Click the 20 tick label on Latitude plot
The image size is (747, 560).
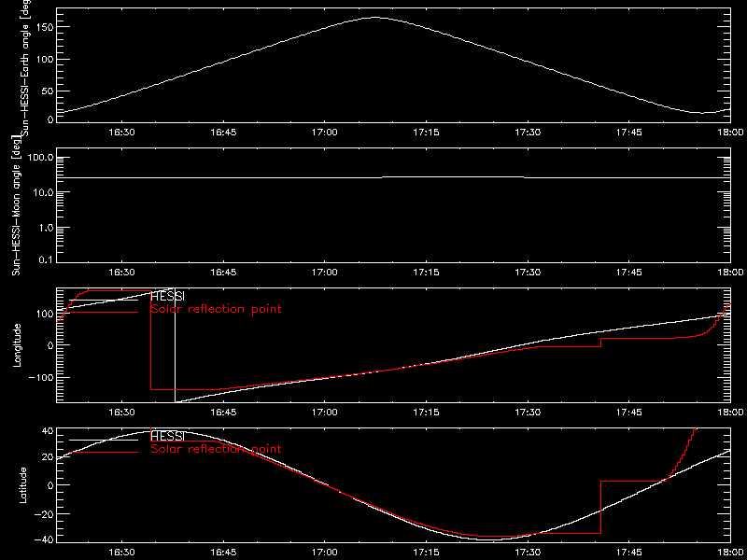46,457
